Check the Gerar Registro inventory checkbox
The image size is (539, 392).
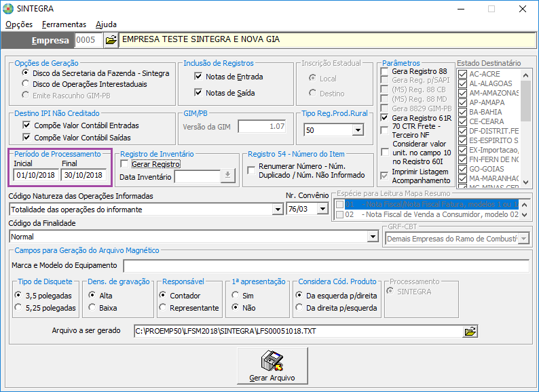124,164
